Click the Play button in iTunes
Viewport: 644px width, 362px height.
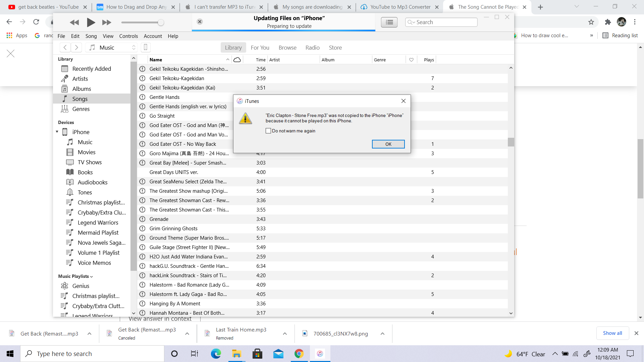pos(91,22)
